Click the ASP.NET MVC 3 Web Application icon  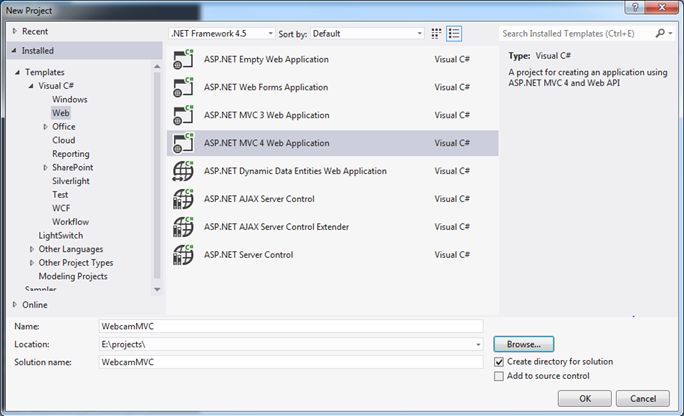[183, 115]
